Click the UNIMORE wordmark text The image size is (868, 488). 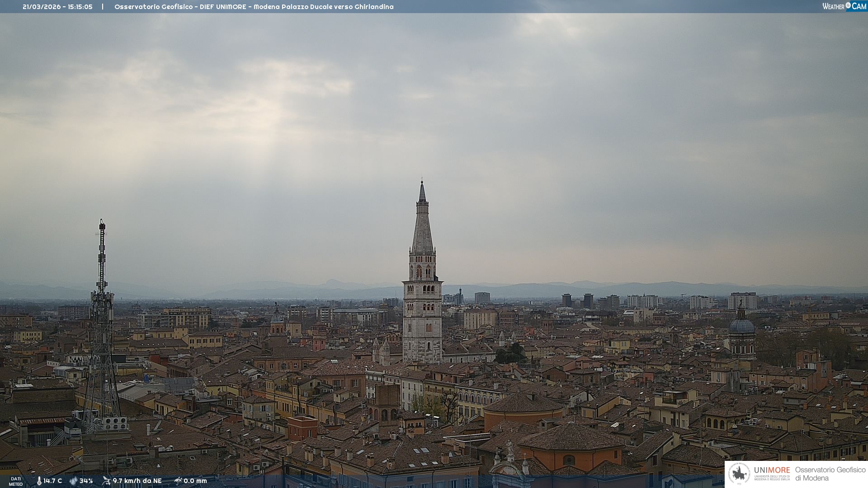[772, 470]
